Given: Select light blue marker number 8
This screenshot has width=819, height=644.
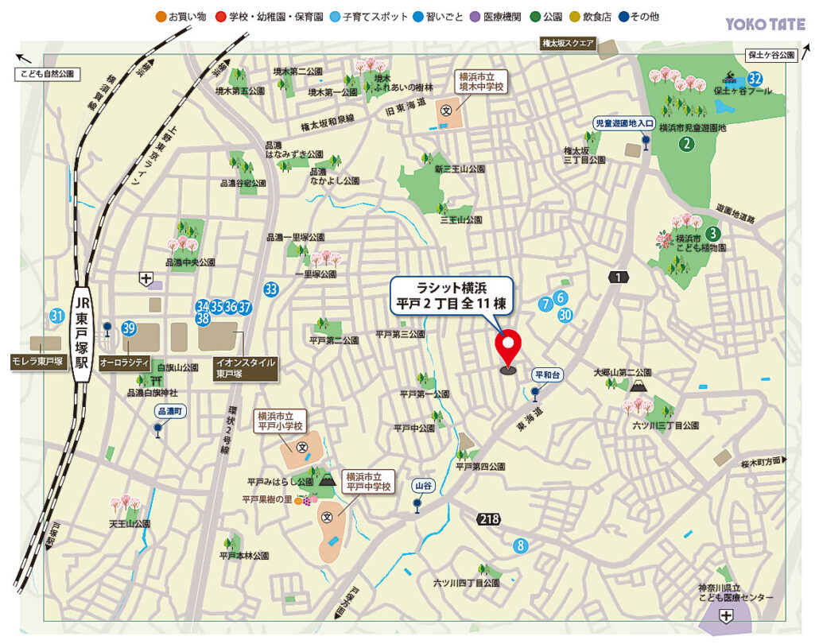Looking at the screenshot, I should pos(521,545).
